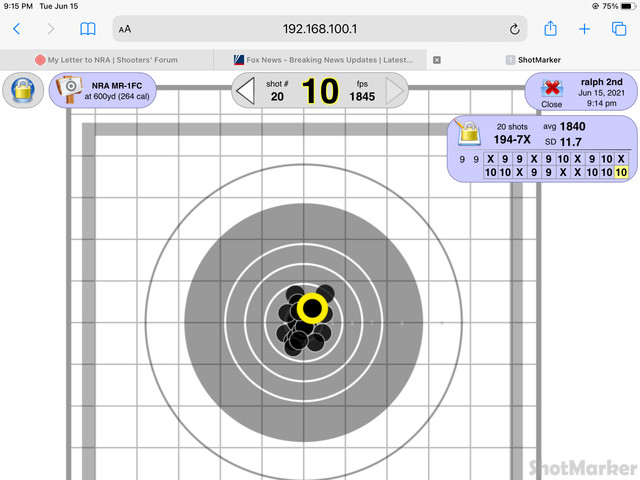Reload the page with the refresh icon
The height and width of the screenshot is (480, 640).
coord(514,29)
